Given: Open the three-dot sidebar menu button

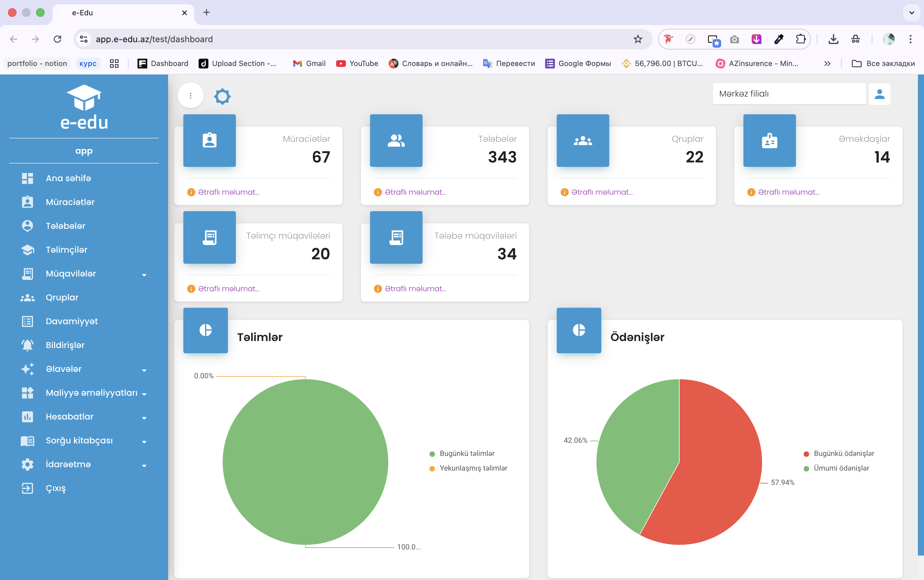Looking at the screenshot, I should [x=191, y=95].
